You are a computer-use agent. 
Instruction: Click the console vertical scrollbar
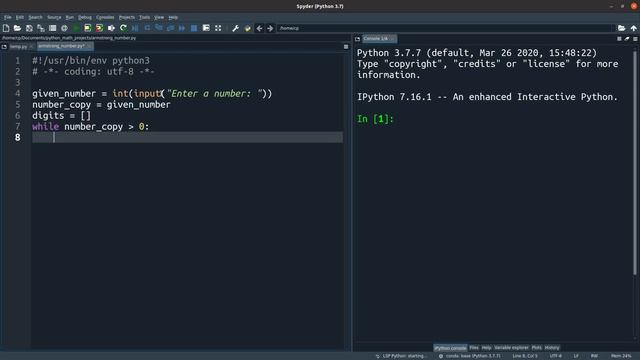635,163
